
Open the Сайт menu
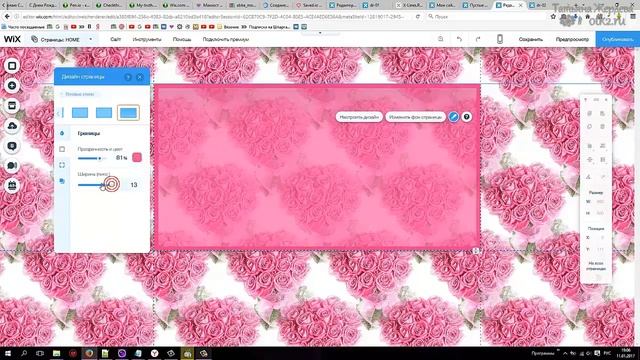[116, 40]
